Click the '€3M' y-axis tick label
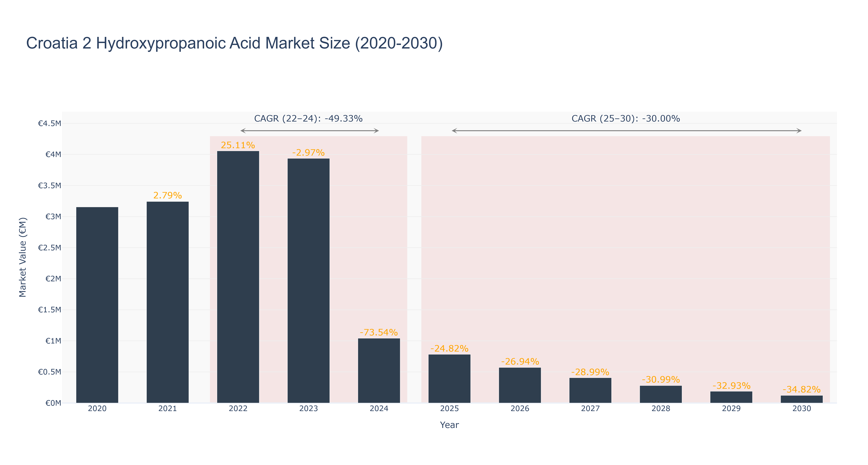 coord(53,217)
